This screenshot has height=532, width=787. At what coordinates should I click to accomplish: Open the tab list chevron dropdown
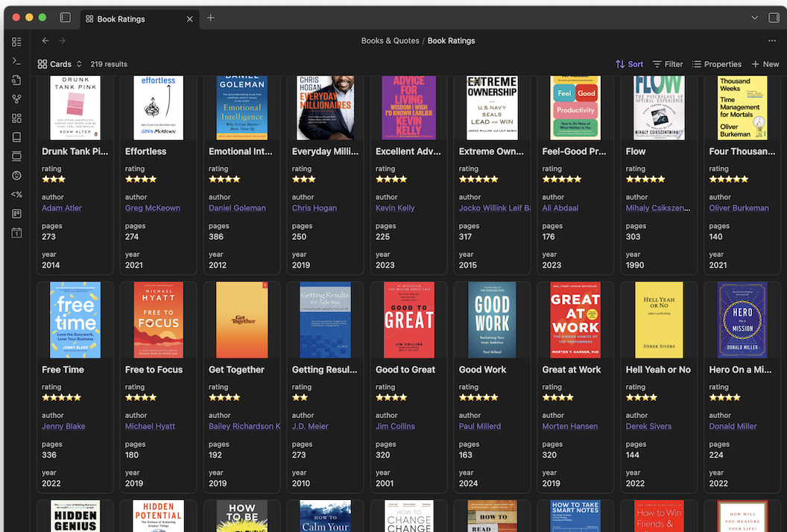click(x=754, y=18)
